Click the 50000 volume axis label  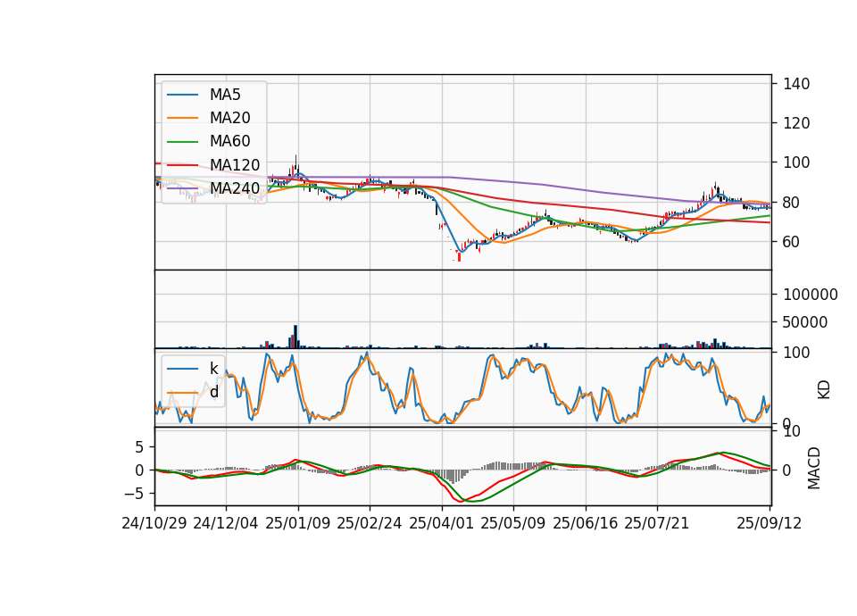coord(805,322)
